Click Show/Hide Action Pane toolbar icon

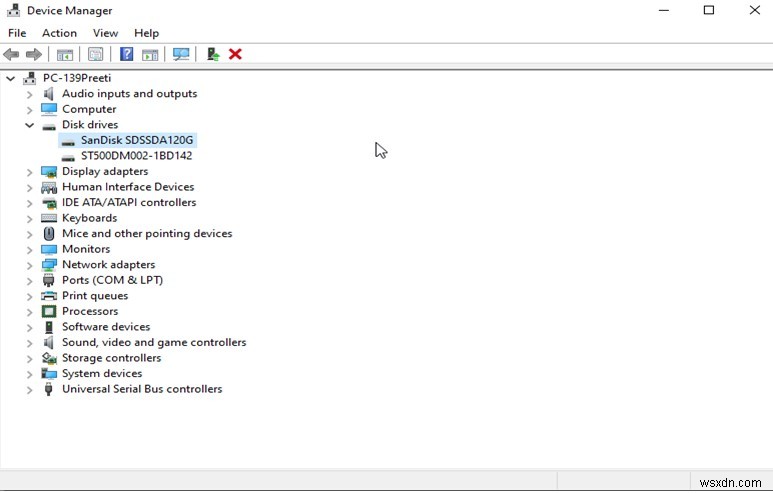tap(150, 54)
